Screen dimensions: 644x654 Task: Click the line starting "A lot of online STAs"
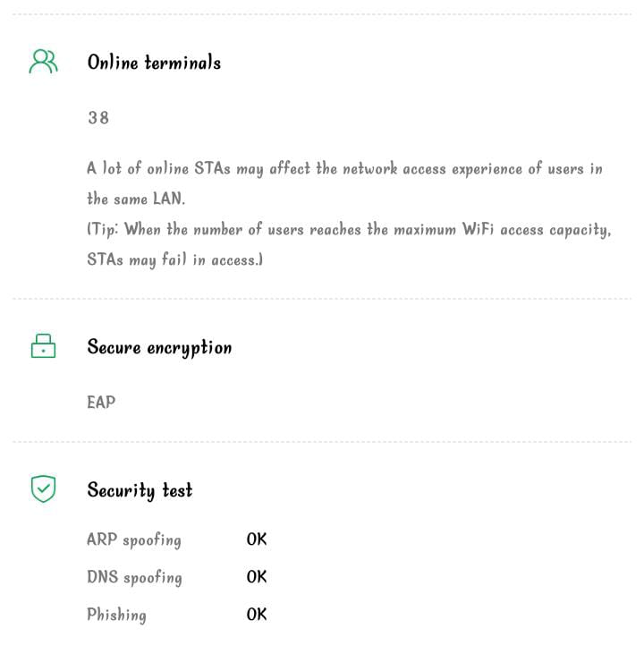[x=344, y=169]
